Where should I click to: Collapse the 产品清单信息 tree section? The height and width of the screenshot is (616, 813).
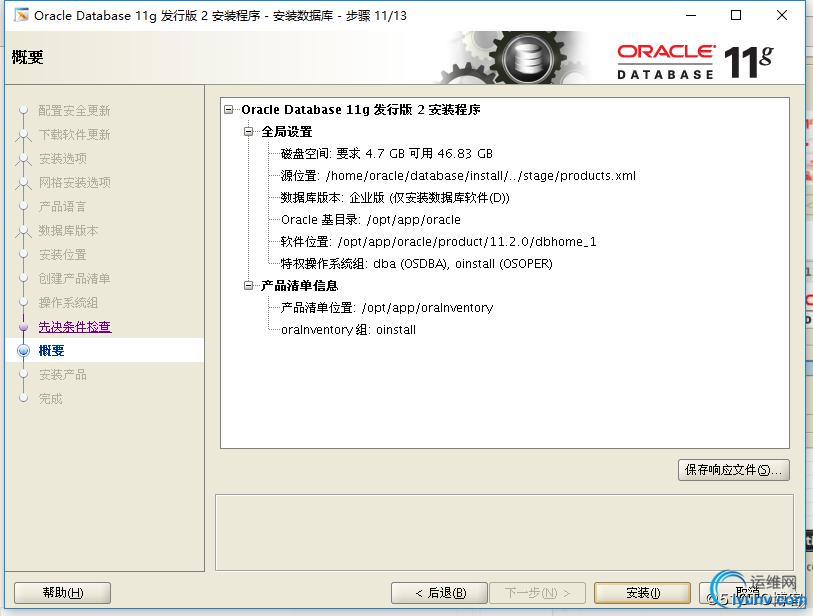[248, 286]
